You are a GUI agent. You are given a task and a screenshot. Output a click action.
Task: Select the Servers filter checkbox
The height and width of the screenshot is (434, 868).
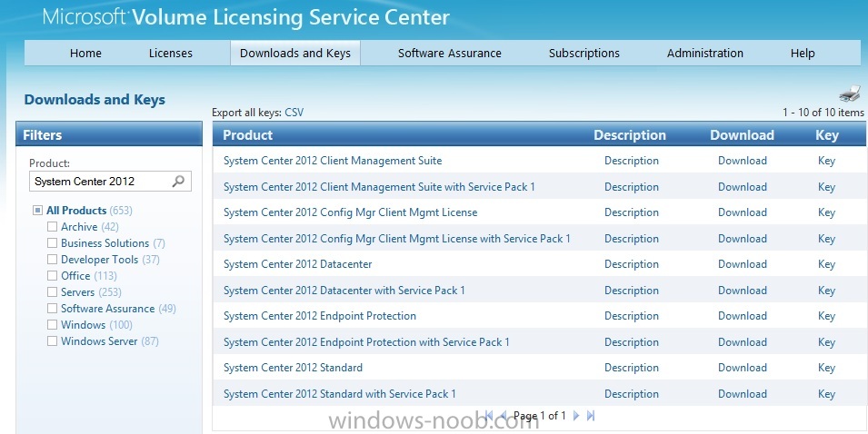[52, 292]
